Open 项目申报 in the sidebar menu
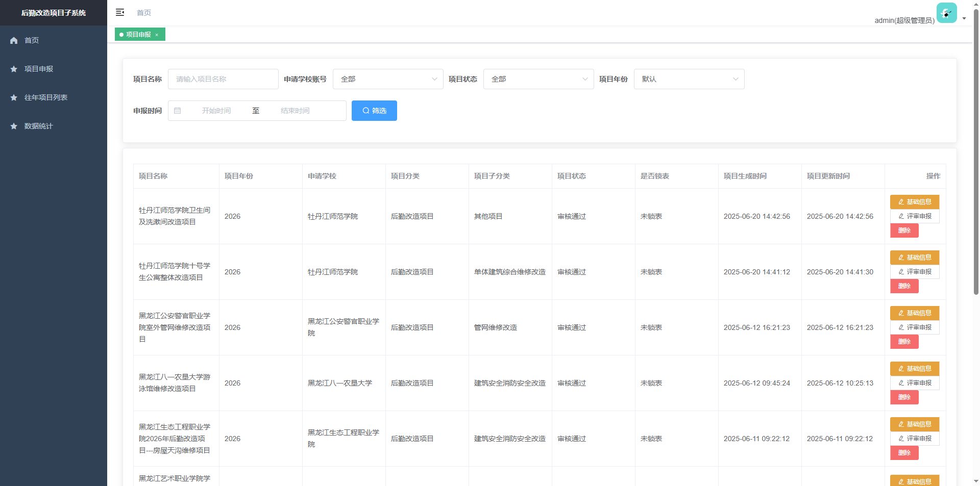Image resolution: width=980 pixels, height=486 pixels. click(39, 69)
